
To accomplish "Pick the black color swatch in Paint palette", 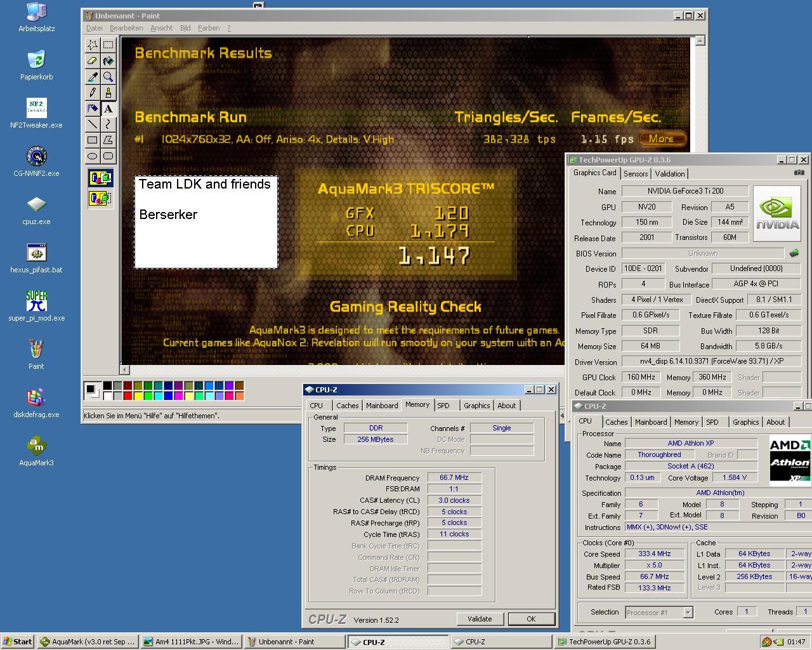I will [x=107, y=385].
